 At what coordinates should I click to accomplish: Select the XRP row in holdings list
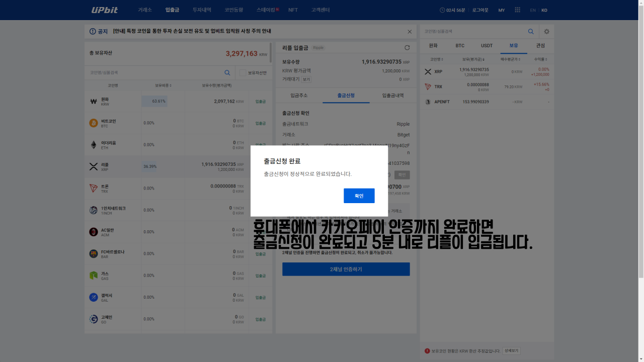pos(487,72)
